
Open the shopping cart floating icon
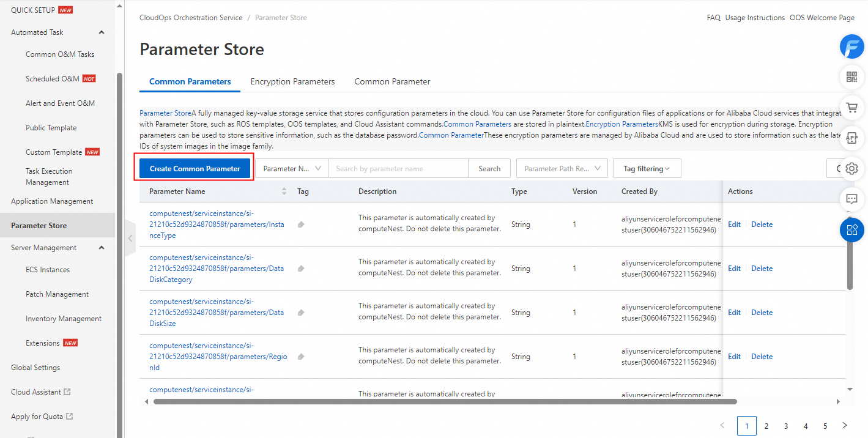851,108
